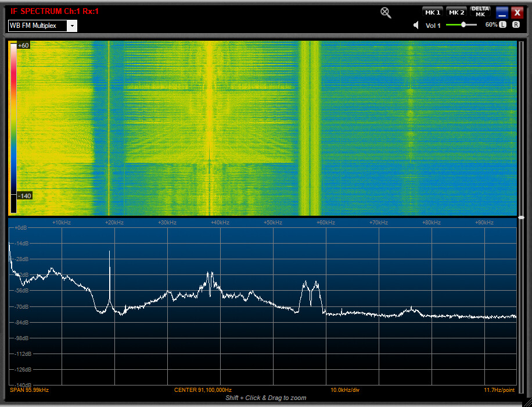
Task: Click the +60kHz frequency axis label
Action: [326, 223]
